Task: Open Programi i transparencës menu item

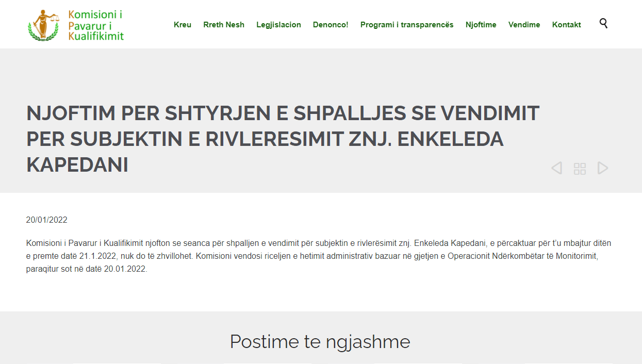Action: tap(407, 25)
